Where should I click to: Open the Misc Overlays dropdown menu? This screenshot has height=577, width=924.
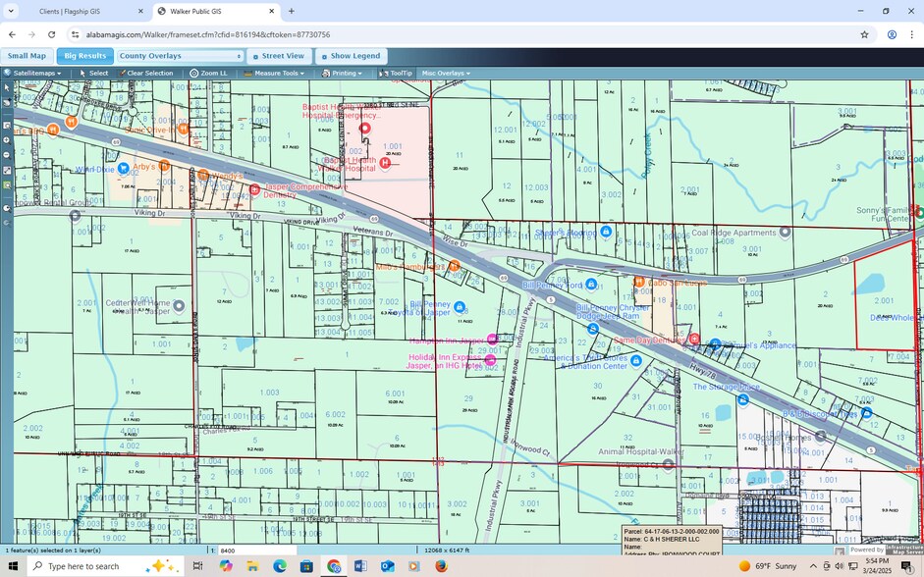click(x=446, y=74)
